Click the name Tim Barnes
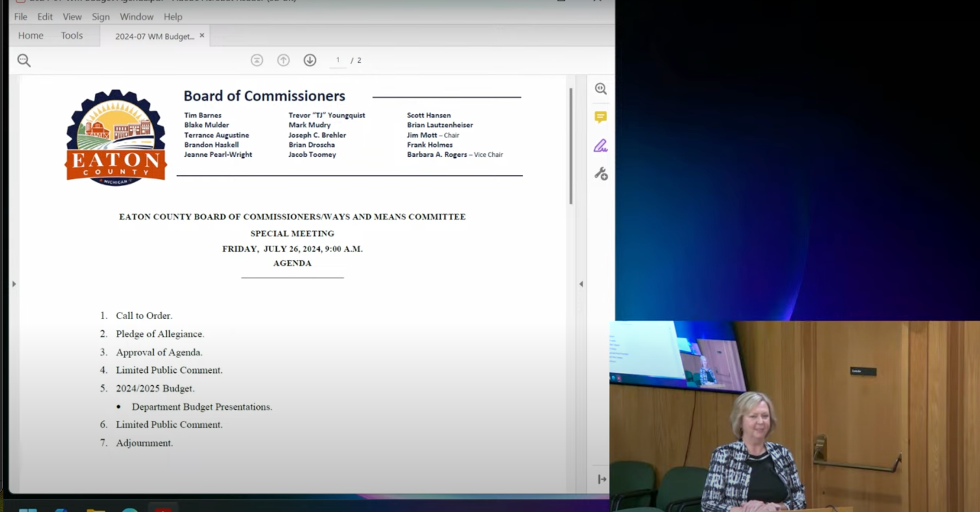This screenshot has height=512, width=980. pos(203,115)
